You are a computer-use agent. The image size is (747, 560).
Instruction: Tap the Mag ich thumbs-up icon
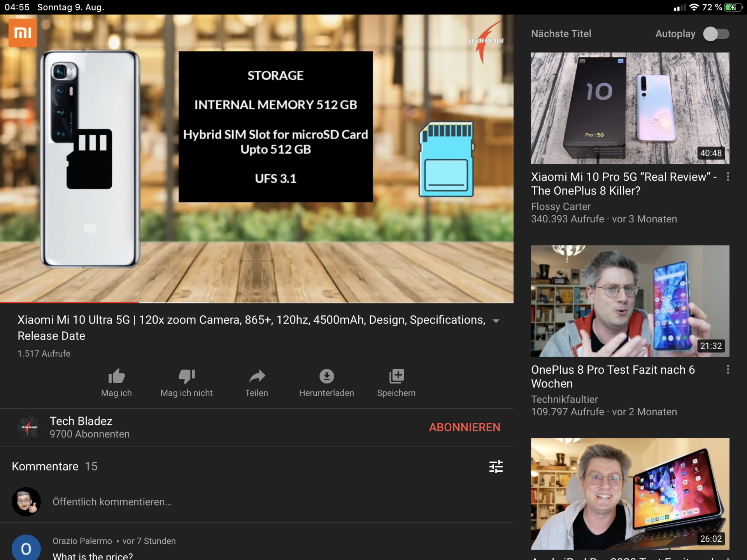[116, 376]
